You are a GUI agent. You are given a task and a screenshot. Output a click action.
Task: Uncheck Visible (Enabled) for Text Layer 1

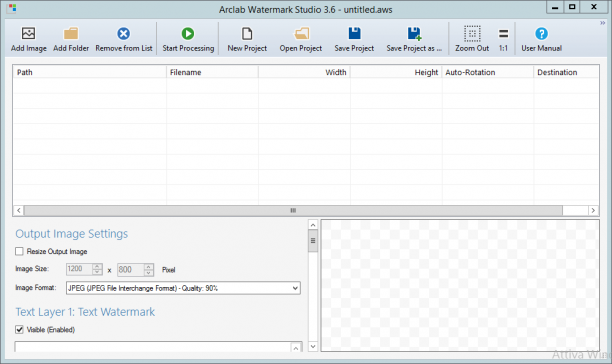click(x=19, y=330)
